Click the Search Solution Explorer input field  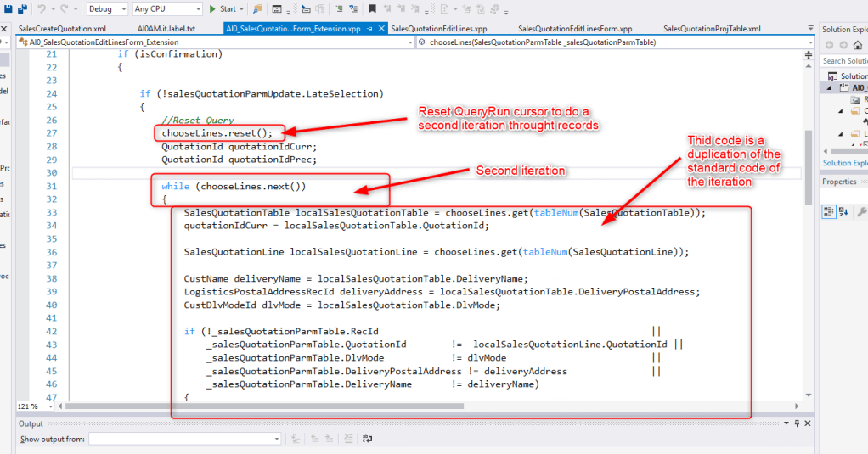pos(843,60)
